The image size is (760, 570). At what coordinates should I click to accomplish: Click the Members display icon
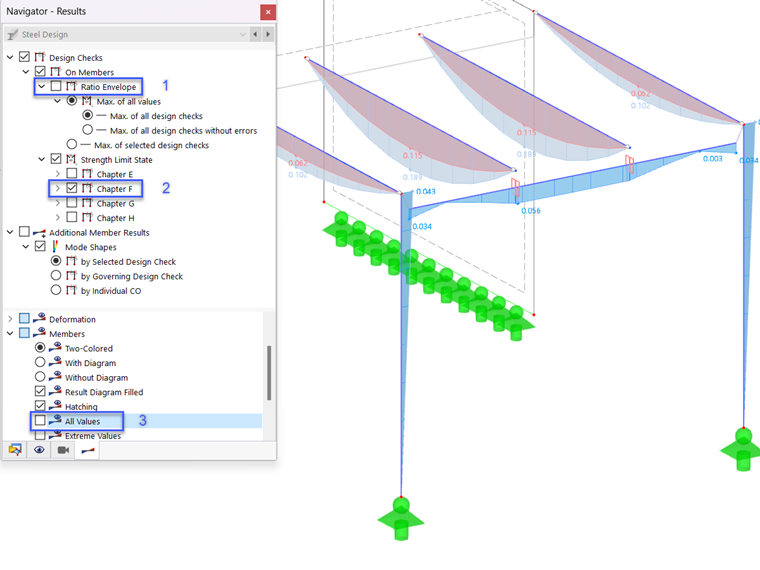[x=39, y=333]
